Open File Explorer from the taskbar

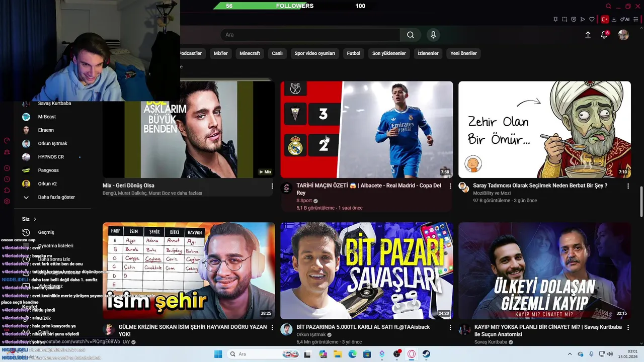(338, 354)
